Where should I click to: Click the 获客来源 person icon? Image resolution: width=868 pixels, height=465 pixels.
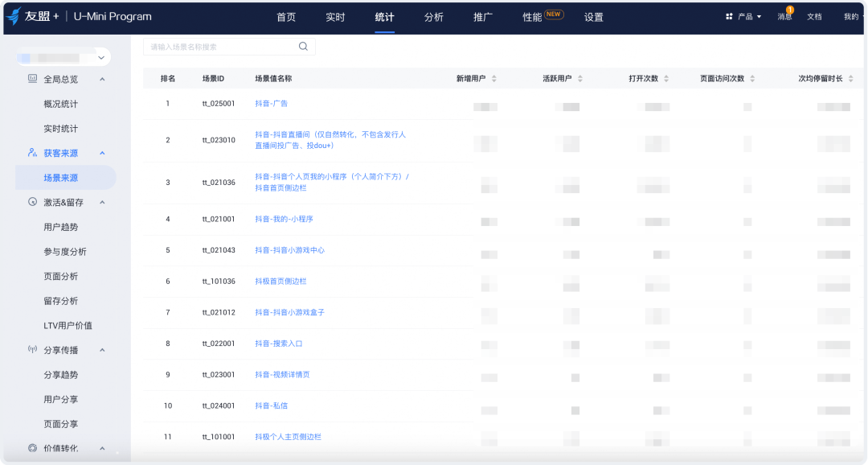[33, 153]
